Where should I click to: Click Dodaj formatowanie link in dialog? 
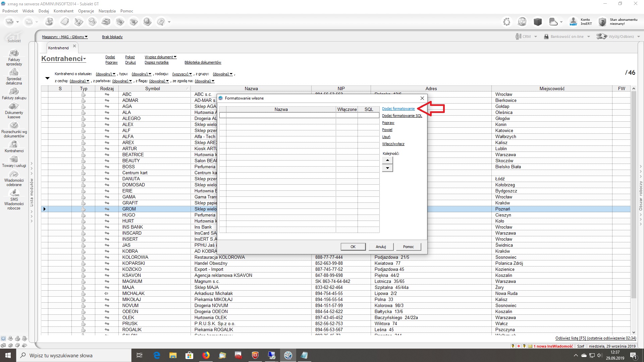[398, 109]
